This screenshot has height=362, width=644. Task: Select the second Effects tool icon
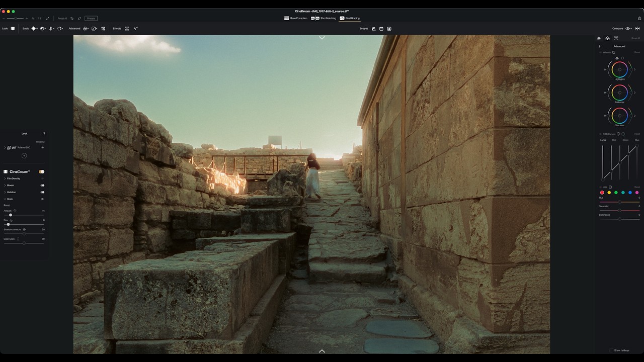(x=135, y=29)
